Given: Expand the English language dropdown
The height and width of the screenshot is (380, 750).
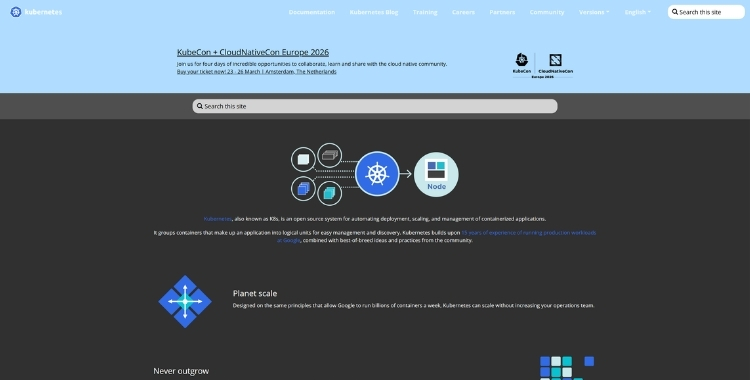Looking at the screenshot, I should point(638,12).
